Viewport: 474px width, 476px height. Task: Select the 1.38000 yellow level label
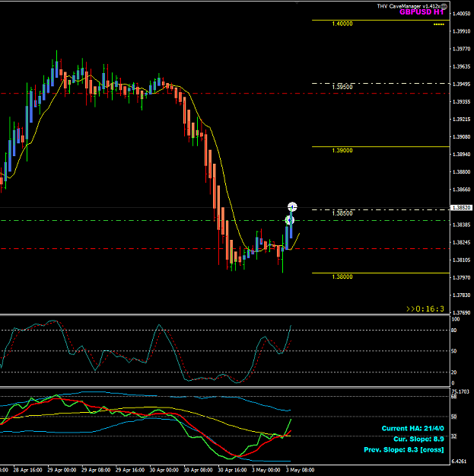(342, 276)
